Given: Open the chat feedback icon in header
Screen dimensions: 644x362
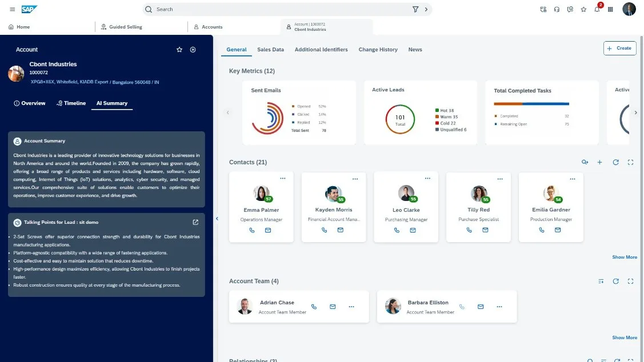Looking at the screenshot, I should 569,9.
